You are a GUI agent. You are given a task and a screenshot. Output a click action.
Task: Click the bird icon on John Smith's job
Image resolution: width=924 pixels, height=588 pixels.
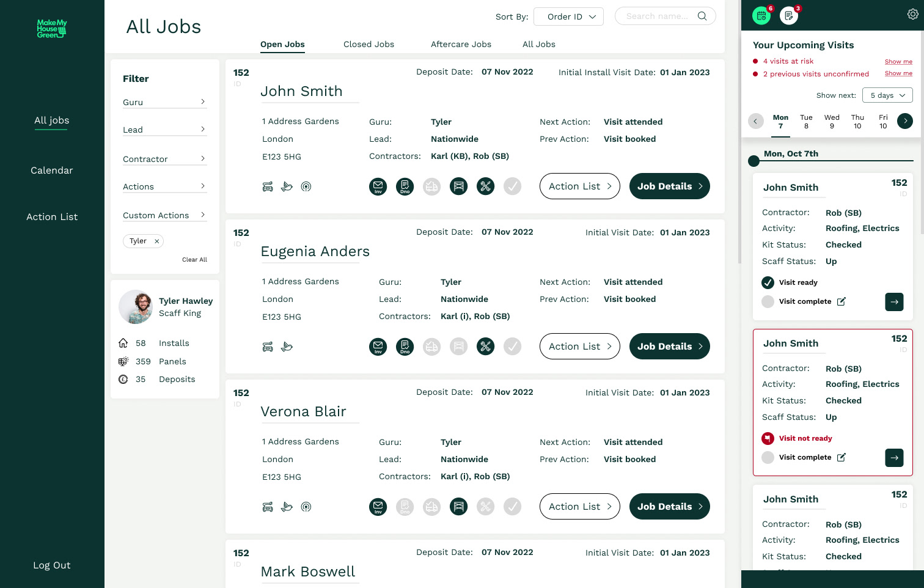(287, 187)
